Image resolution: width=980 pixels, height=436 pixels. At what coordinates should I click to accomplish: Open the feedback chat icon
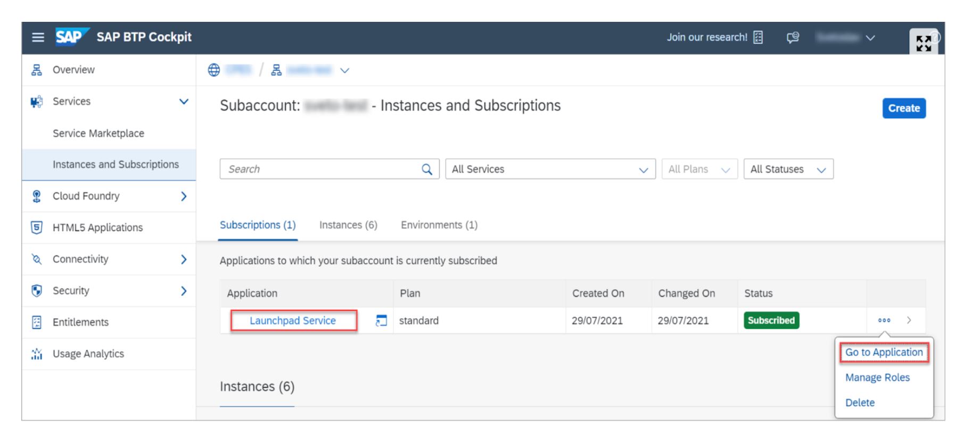pyautogui.click(x=793, y=37)
